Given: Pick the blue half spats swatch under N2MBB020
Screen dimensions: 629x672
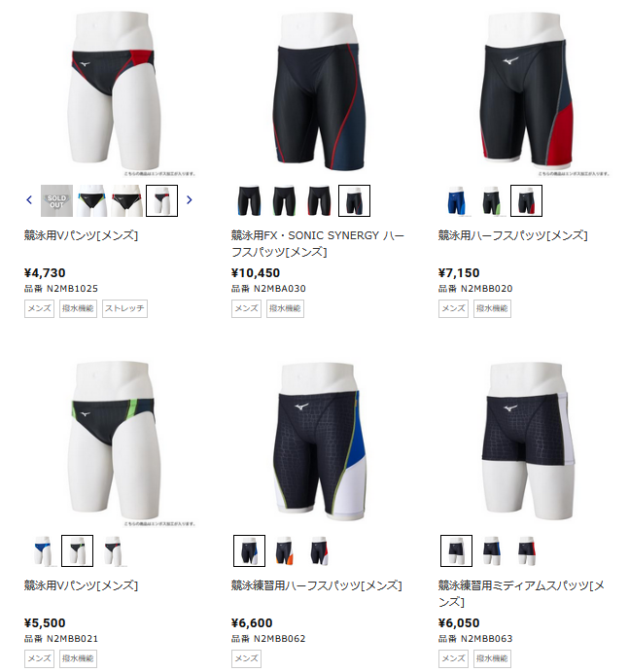Looking at the screenshot, I should pos(456,200).
